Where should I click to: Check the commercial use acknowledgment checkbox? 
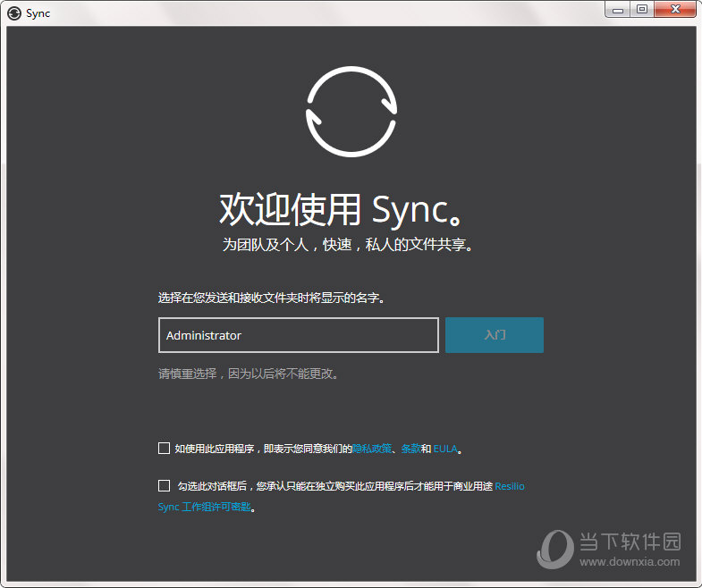tap(164, 485)
